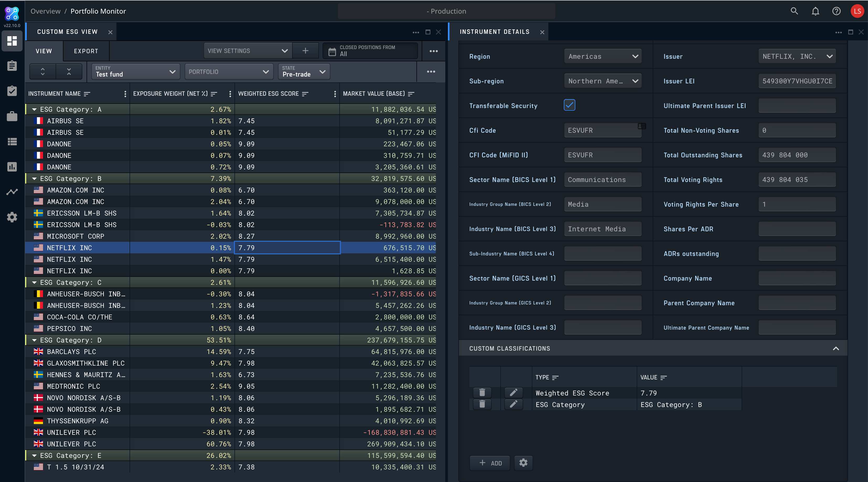Image resolution: width=868 pixels, height=482 pixels.
Task: Select the COCA-COLA CO/THE row
Action: [231, 317]
